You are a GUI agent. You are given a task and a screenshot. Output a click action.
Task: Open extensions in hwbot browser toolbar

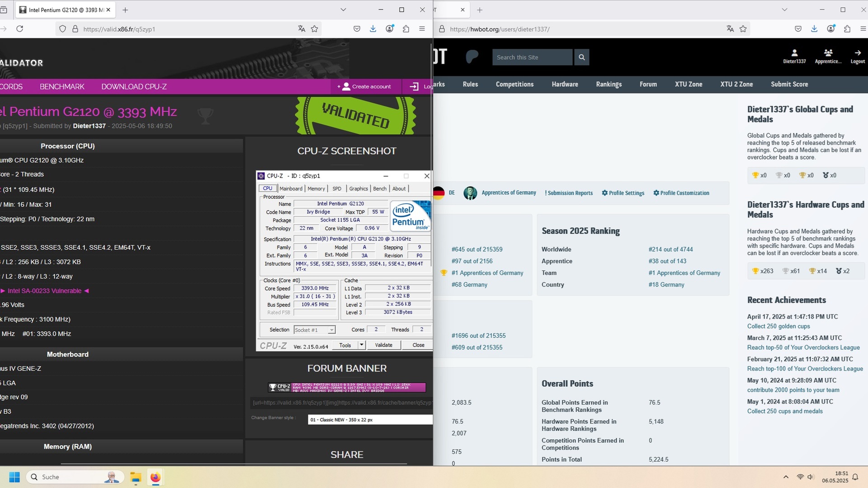[x=847, y=29]
